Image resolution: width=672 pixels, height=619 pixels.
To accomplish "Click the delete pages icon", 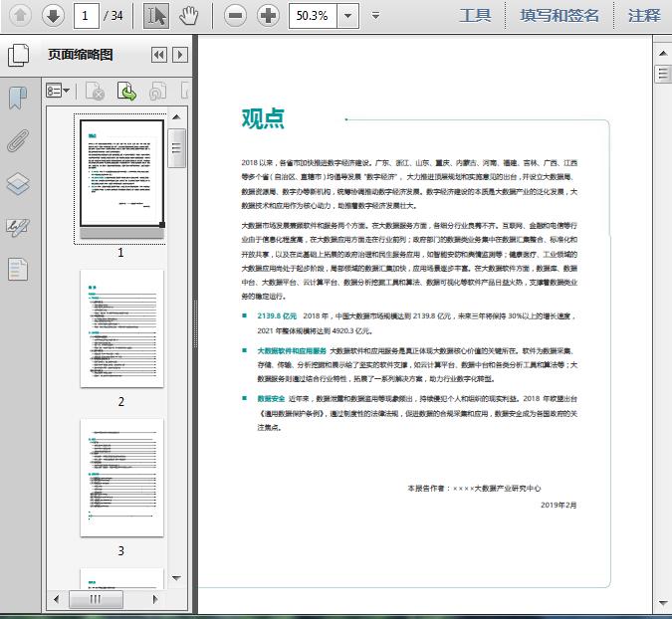I will [96, 91].
